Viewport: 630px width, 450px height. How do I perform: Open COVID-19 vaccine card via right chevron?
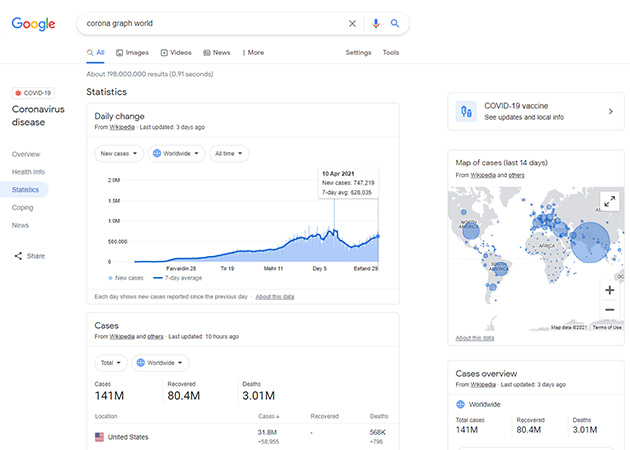point(611,111)
